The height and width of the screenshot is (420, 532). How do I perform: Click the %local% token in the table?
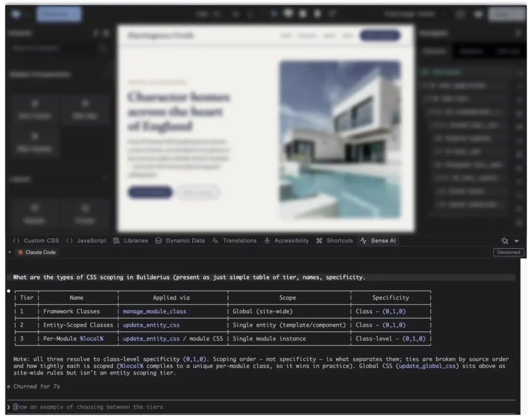coord(91,338)
